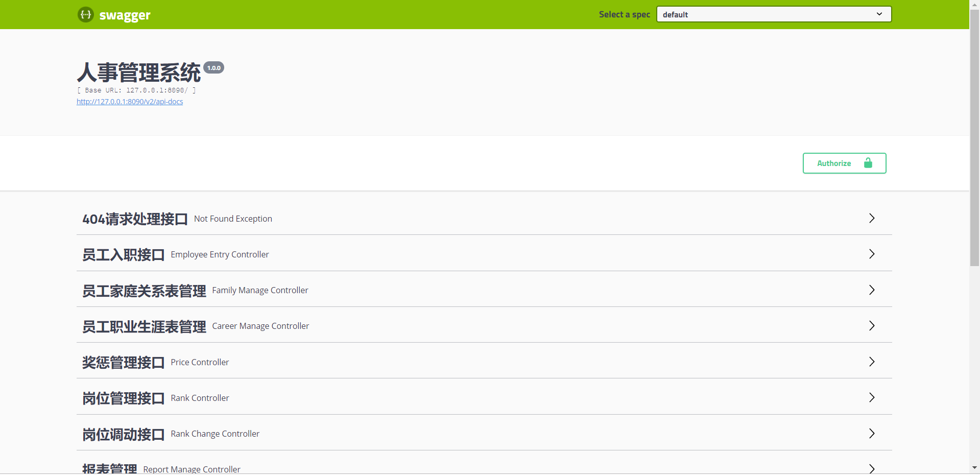The image size is (980, 475).
Task: Click the 员工家庭关系表管理 tag title
Action: pyautogui.click(x=144, y=291)
